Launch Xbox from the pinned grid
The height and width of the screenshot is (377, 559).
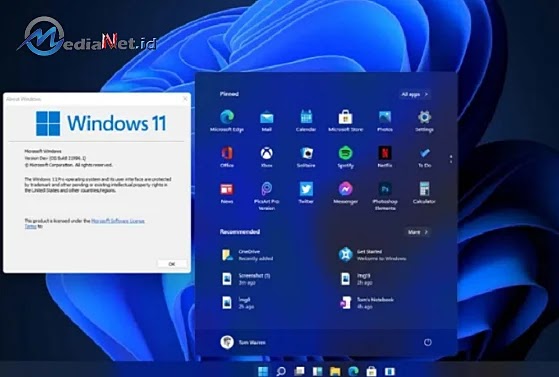point(266,157)
